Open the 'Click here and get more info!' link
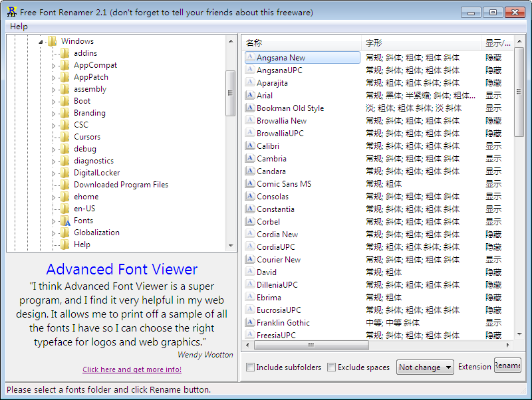Screen dimensions: 532x400 (132, 369)
